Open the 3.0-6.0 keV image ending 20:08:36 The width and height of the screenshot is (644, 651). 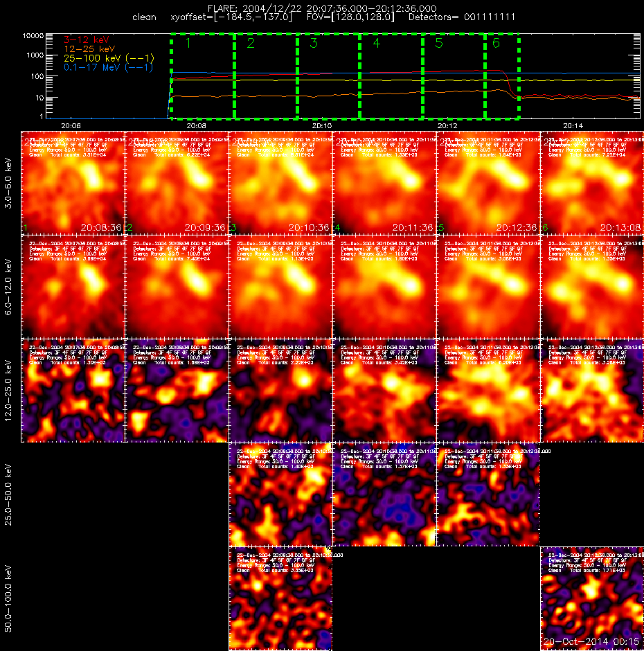point(73,183)
